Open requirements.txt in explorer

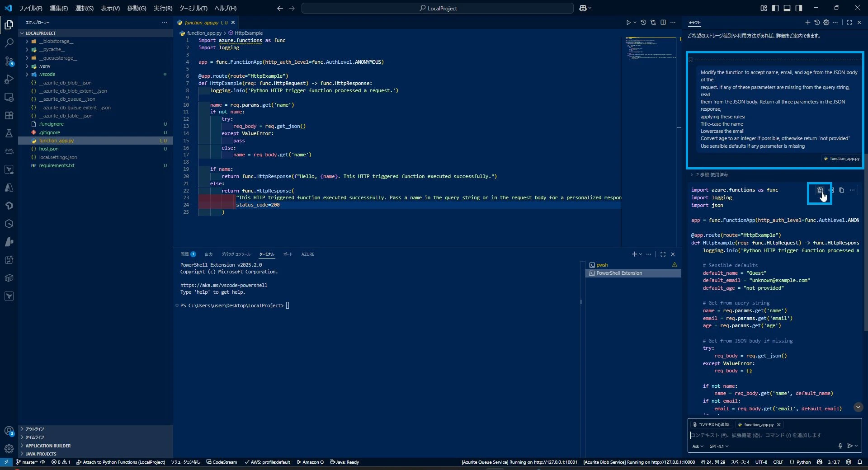[95, 165]
